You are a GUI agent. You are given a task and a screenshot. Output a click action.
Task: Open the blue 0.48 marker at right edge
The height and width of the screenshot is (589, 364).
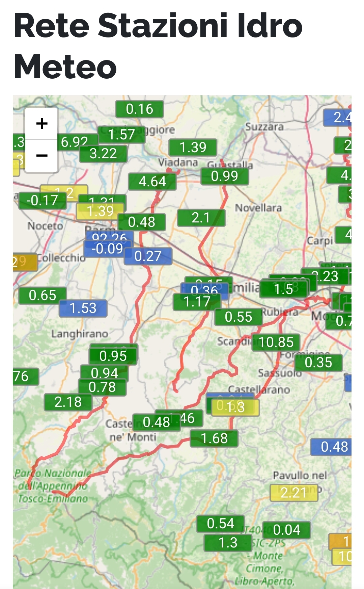[332, 447]
